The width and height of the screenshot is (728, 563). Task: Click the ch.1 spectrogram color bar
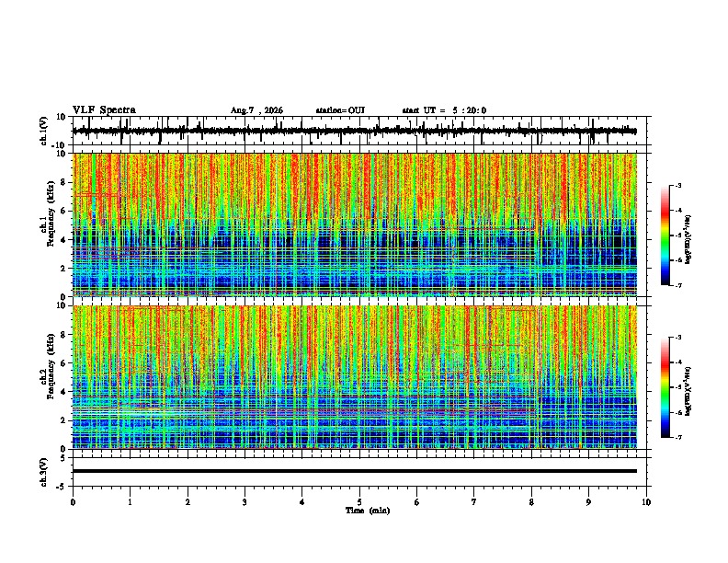(x=665, y=236)
